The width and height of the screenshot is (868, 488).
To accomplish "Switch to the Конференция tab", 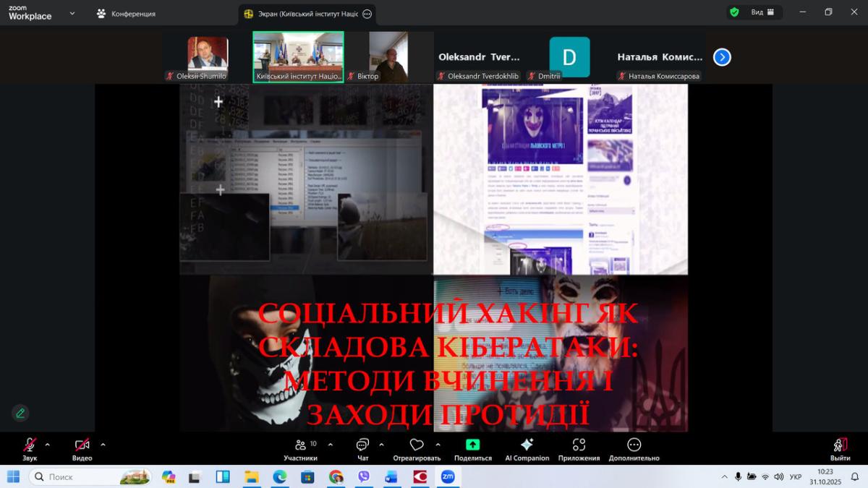I will (x=126, y=14).
